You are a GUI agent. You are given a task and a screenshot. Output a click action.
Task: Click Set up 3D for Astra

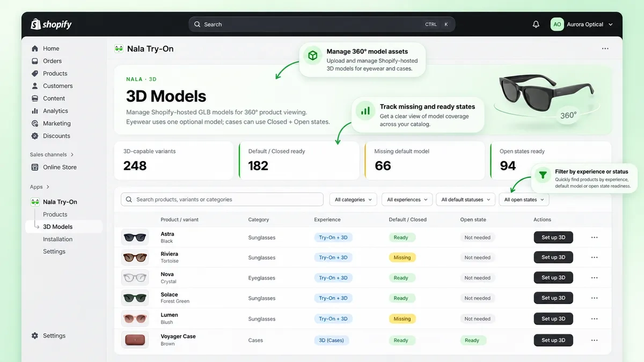point(553,238)
